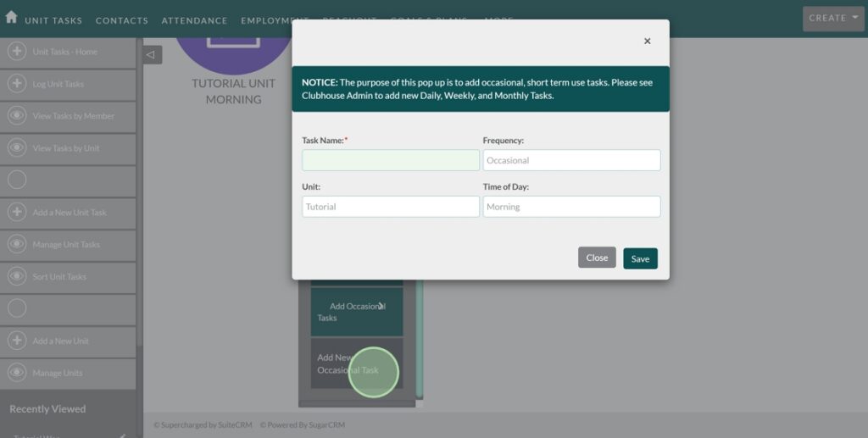
Task: Click the Time of Day field
Action: coord(571,207)
